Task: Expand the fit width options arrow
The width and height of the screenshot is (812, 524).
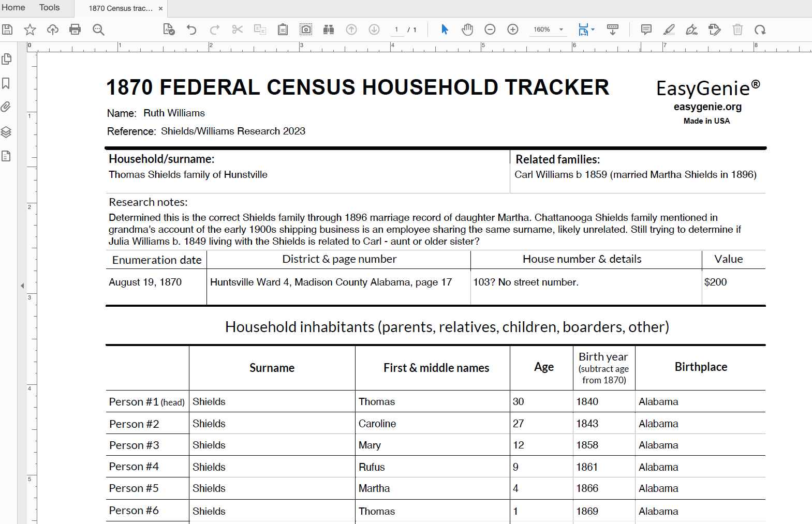Action: [x=593, y=29]
